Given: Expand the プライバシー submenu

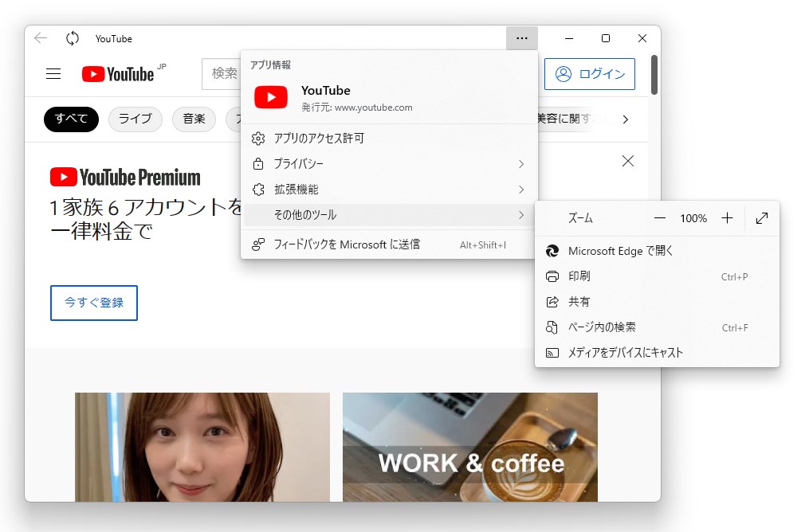Looking at the screenshot, I should (x=387, y=163).
